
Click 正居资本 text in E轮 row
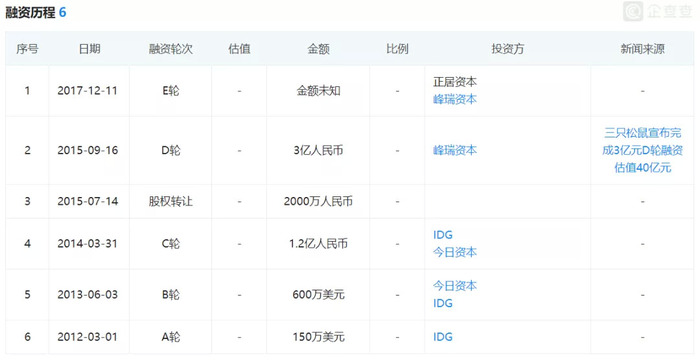454,82
